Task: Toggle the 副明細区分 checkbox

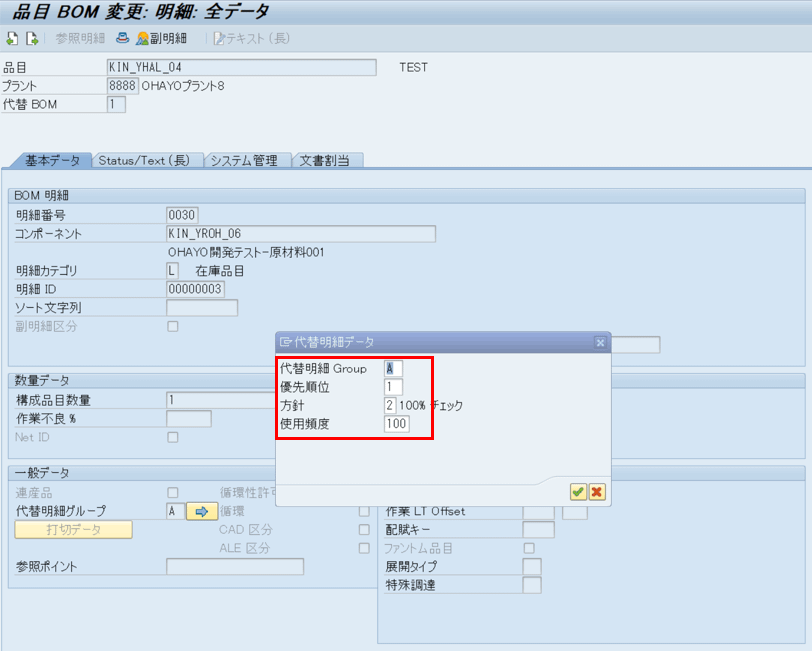Action: [x=173, y=326]
